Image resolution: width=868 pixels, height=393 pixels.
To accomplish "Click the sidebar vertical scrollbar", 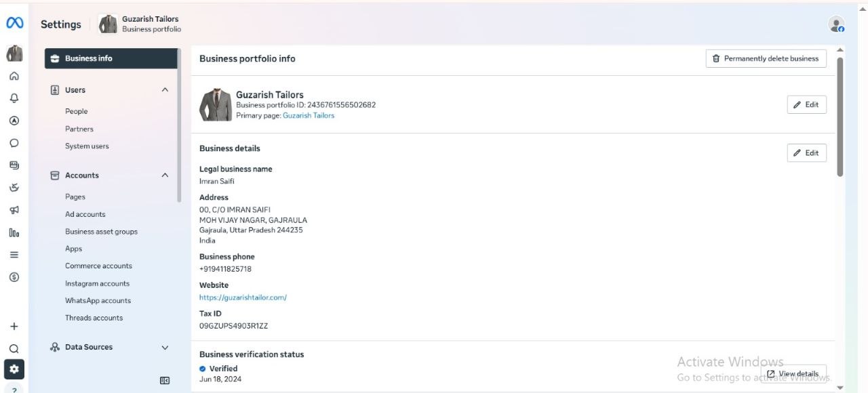I will click(179, 125).
